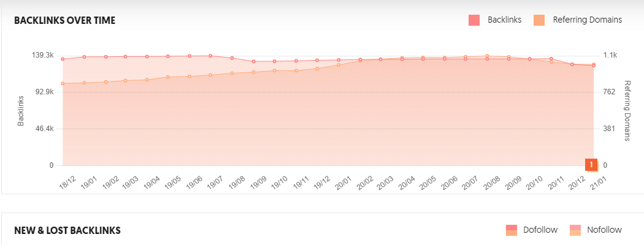This screenshot has height=245, width=644.
Task: Toggle the Dofollow legend label
Action: [x=540, y=230]
